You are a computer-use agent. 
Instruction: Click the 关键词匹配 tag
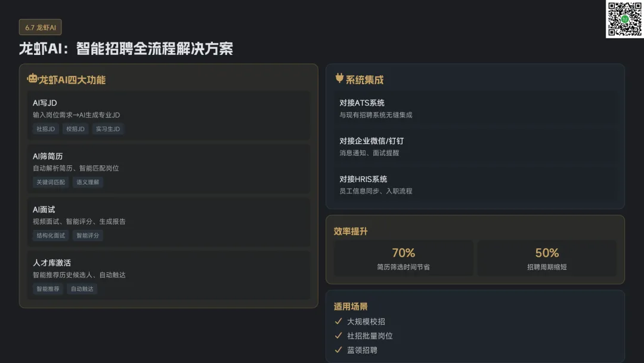tap(51, 182)
